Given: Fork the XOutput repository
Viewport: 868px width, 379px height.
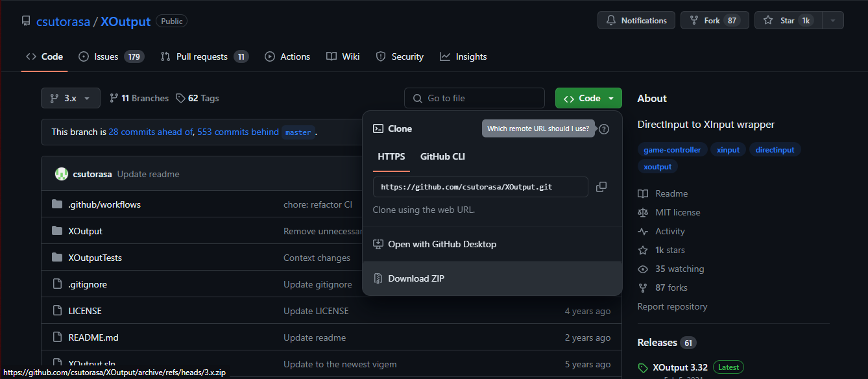Looking at the screenshot, I should [x=714, y=21].
